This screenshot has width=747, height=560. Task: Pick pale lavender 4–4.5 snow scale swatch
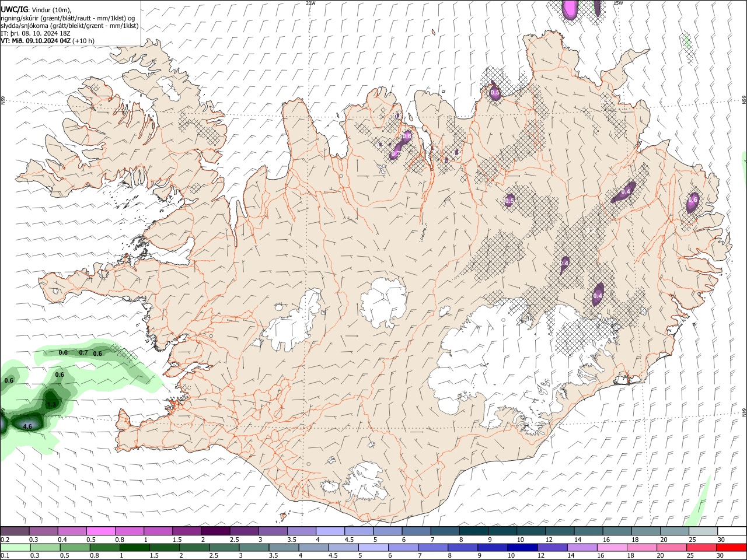[x=330, y=531]
